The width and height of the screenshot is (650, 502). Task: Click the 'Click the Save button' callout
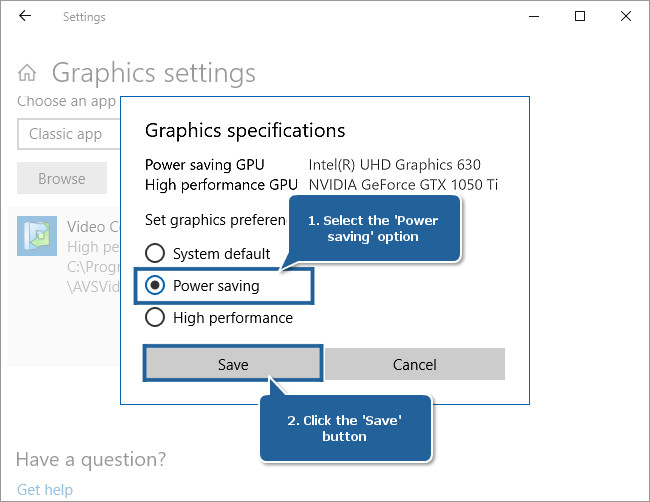345,428
